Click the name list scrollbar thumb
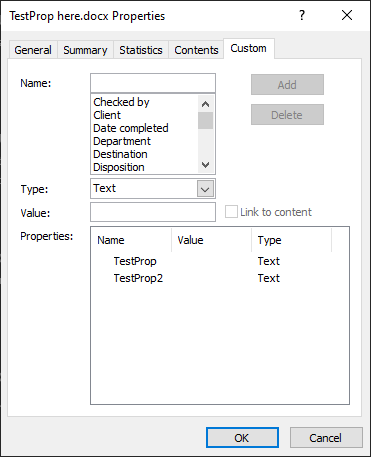Image resolution: width=371 pixels, height=457 pixels. pos(206,120)
